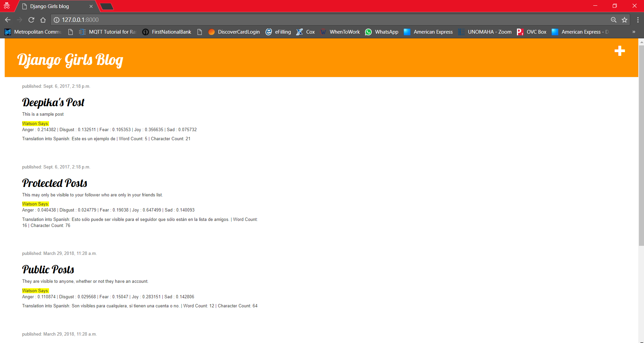Close the Django Girls blog tab
644x343 pixels.
coord(91,6)
